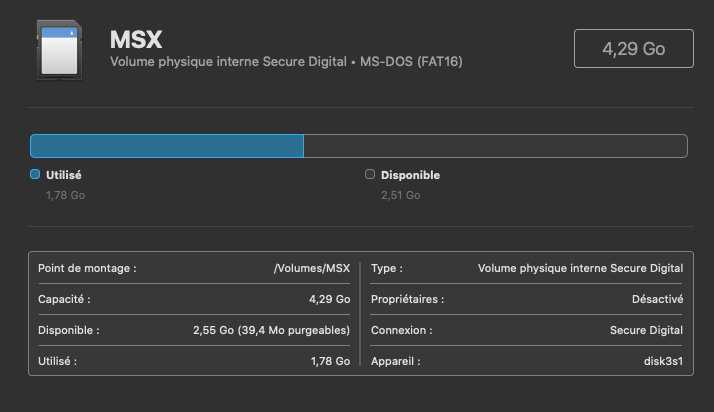Screen dimensions: 714x412
Task: Click the 1,78 Go value under Utilisé legend
Action: [66, 195]
